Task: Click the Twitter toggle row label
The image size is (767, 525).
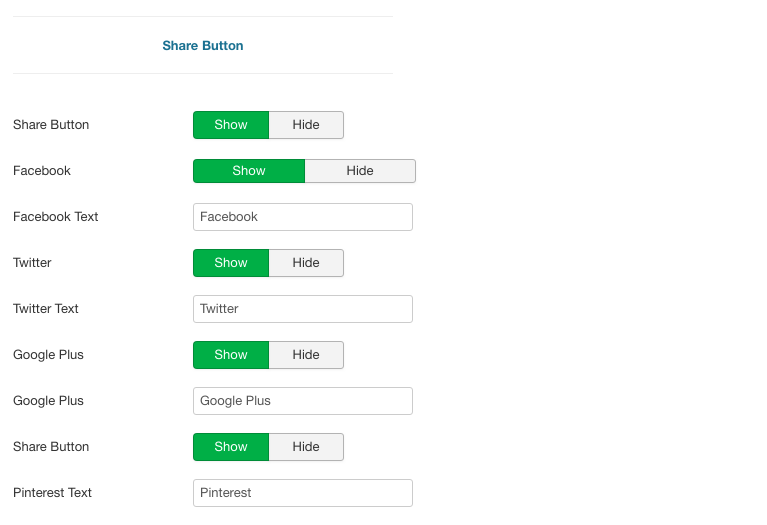Action: (x=32, y=263)
